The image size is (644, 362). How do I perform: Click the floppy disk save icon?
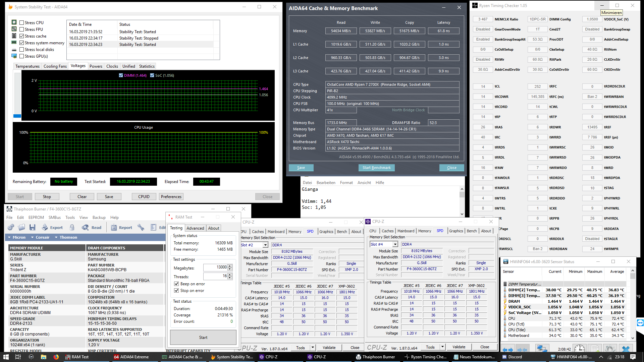[32, 228]
